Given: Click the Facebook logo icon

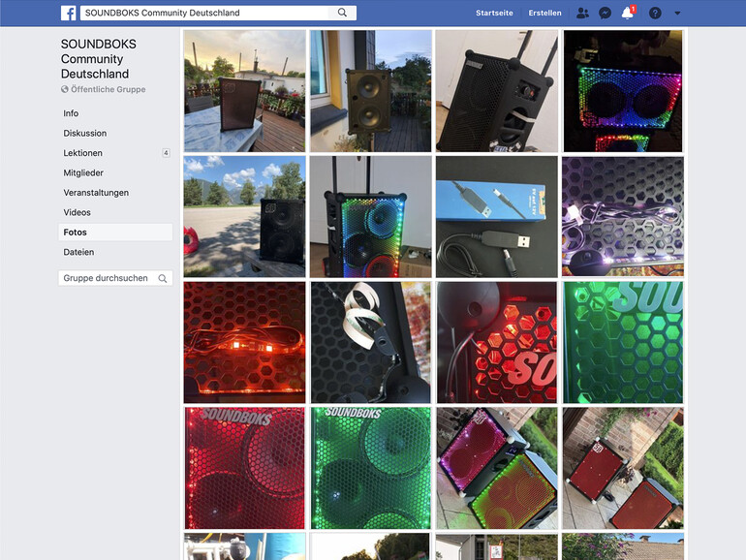Looking at the screenshot, I should (68, 13).
